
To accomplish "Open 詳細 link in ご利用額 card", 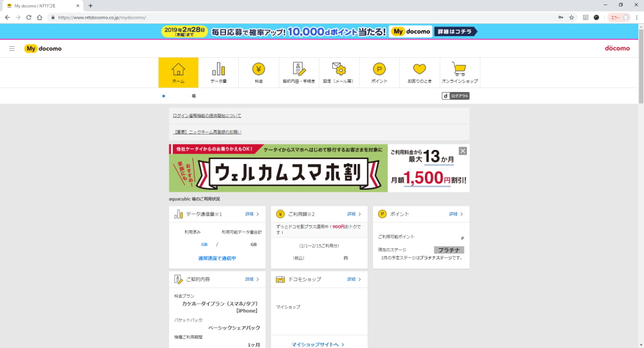I will click(x=354, y=214).
